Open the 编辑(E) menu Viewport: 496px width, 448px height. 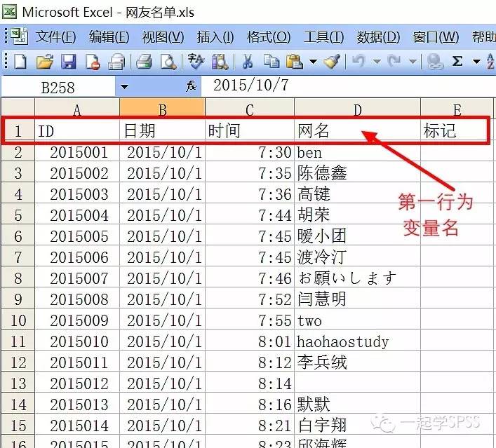(109, 37)
